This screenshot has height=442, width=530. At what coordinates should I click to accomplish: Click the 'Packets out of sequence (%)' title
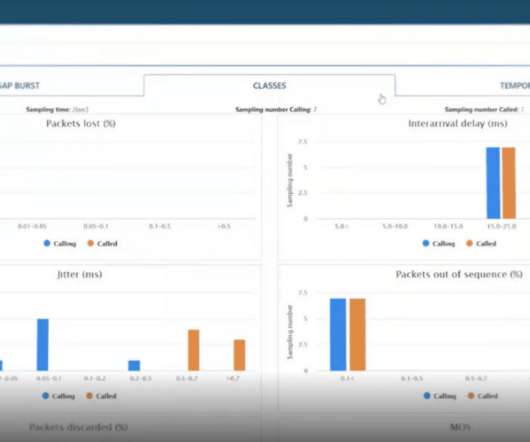pos(459,274)
